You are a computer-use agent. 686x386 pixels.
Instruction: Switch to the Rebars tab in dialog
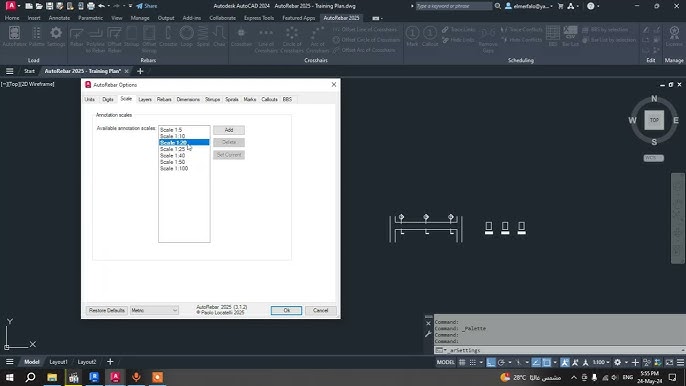click(164, 99)
